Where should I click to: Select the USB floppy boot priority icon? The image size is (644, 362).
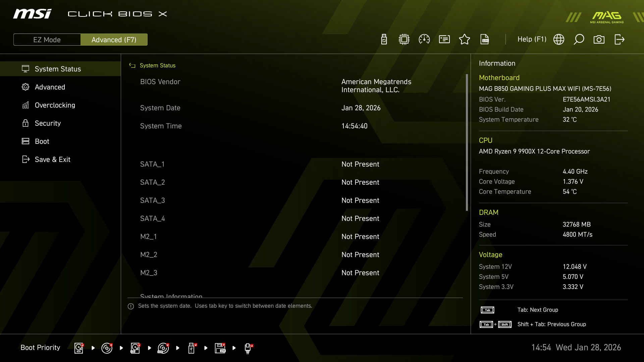point(220,348)
